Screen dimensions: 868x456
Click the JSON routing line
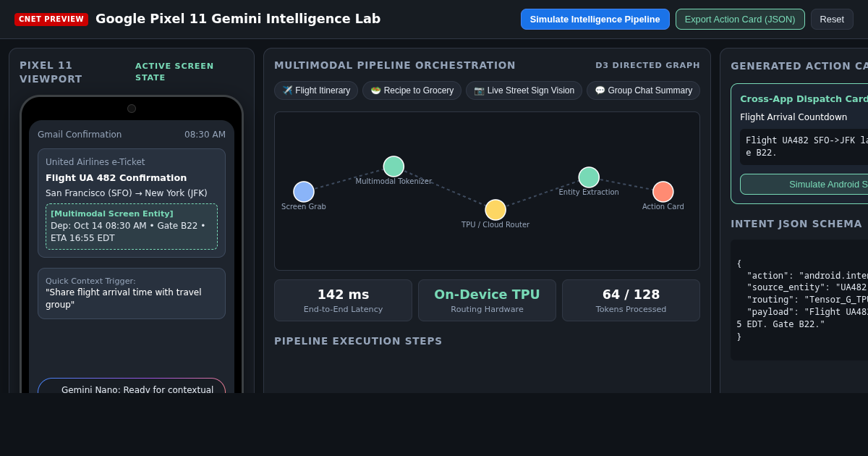(807, 300)
